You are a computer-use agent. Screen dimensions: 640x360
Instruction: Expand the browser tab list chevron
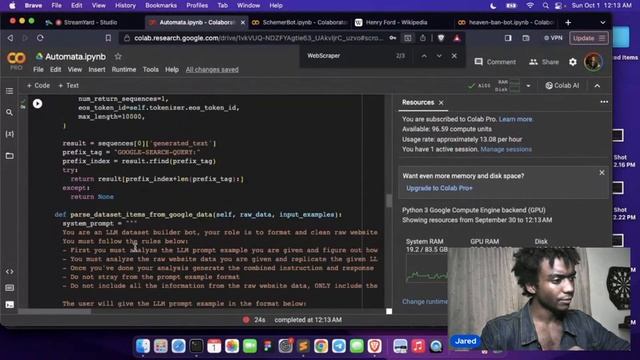[603, 23]
